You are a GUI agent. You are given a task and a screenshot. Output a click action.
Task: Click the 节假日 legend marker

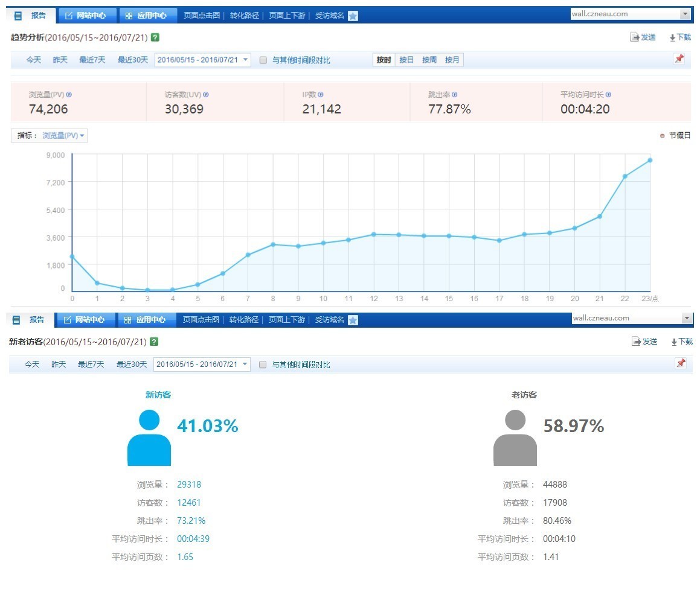[x=663, y=136]
